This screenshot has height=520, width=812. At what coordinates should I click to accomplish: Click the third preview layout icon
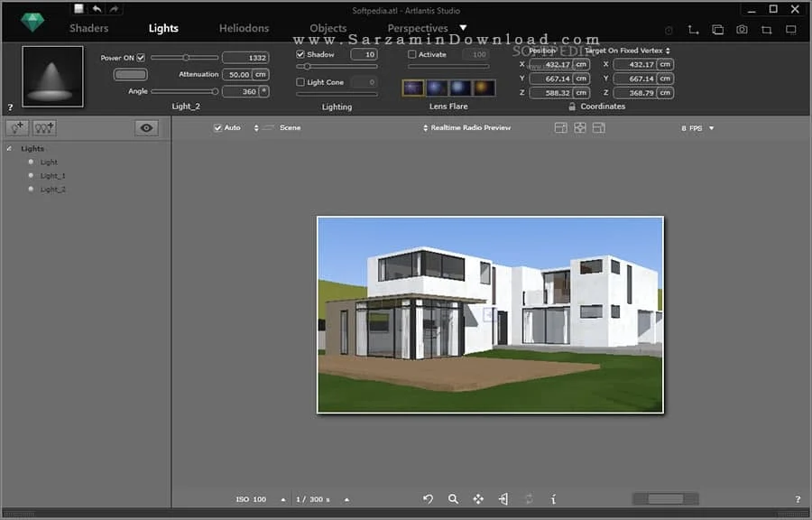click(x=599, y=128)
